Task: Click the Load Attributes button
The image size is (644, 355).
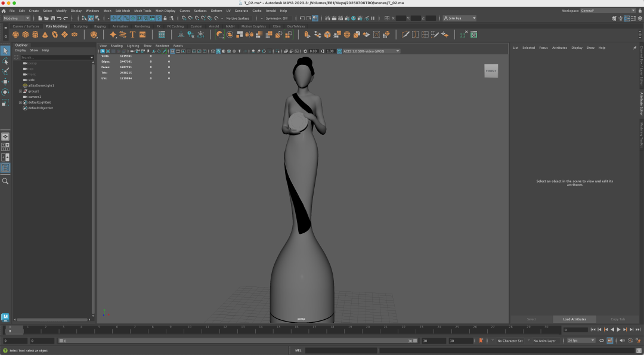Action: click(574, 319)
